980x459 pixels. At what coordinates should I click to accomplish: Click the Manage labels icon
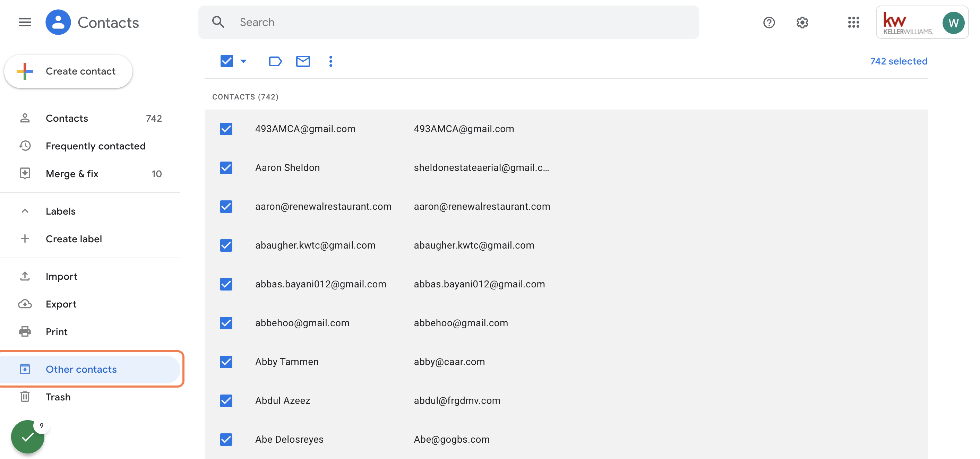click(x=275, y=61)
